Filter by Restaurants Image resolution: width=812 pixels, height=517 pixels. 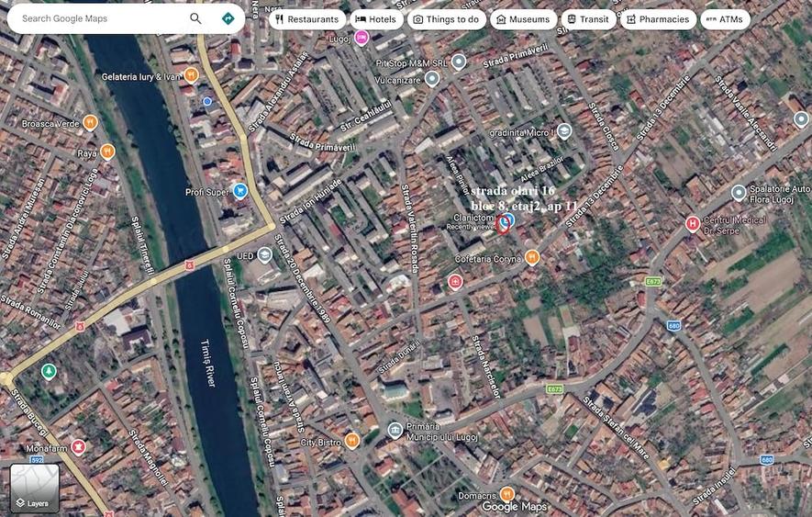tap(307, 19)
